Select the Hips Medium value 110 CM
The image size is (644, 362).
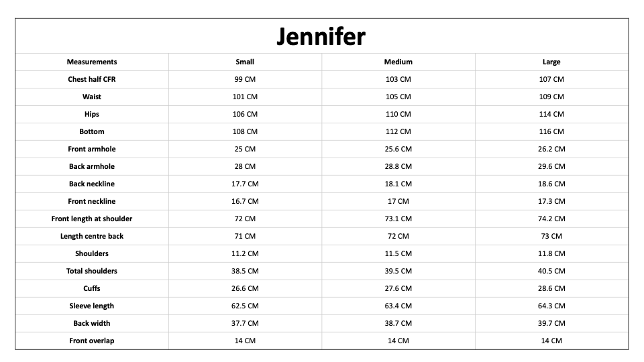tap(398, 114)
